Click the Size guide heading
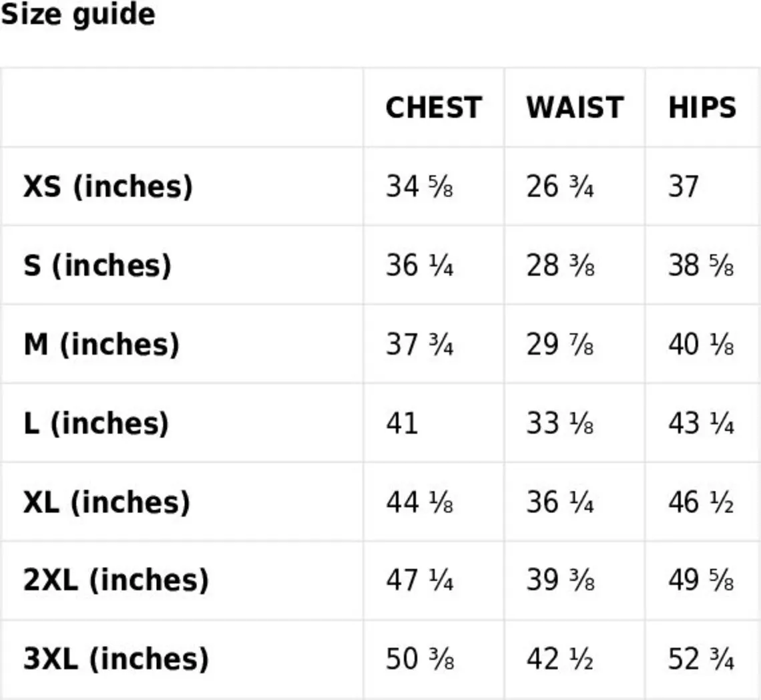Screen dimensions: 761x700 point(77,15)
